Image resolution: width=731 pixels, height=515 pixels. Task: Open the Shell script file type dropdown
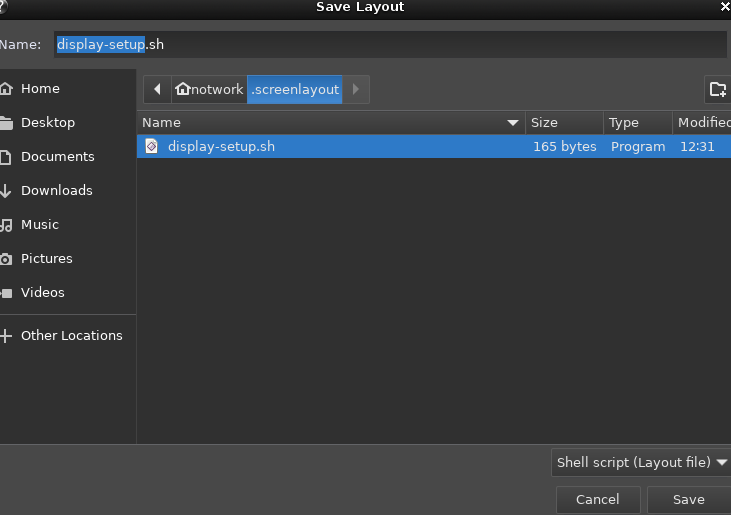tap(640, 462)
